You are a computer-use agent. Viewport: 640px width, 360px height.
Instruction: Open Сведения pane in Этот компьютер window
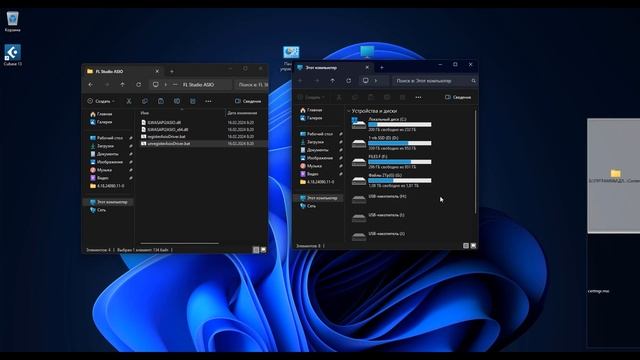click(458, 97)
